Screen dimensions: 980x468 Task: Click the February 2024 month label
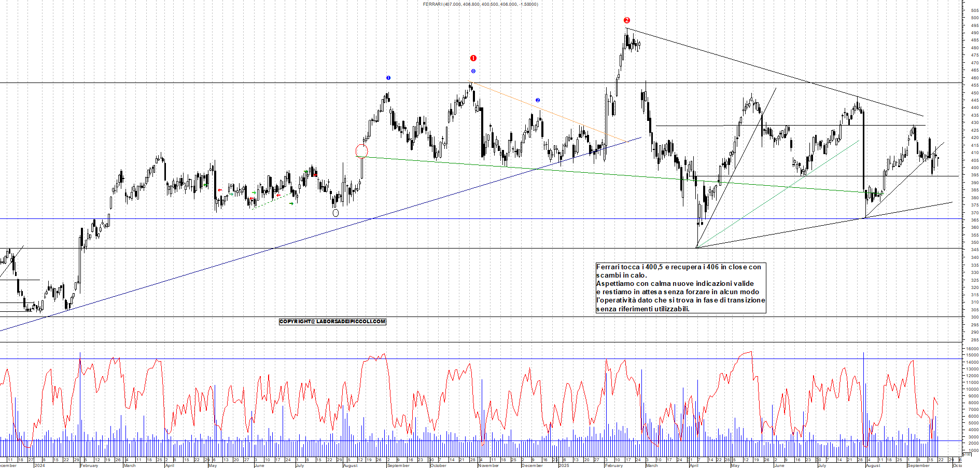click(89, 465)
